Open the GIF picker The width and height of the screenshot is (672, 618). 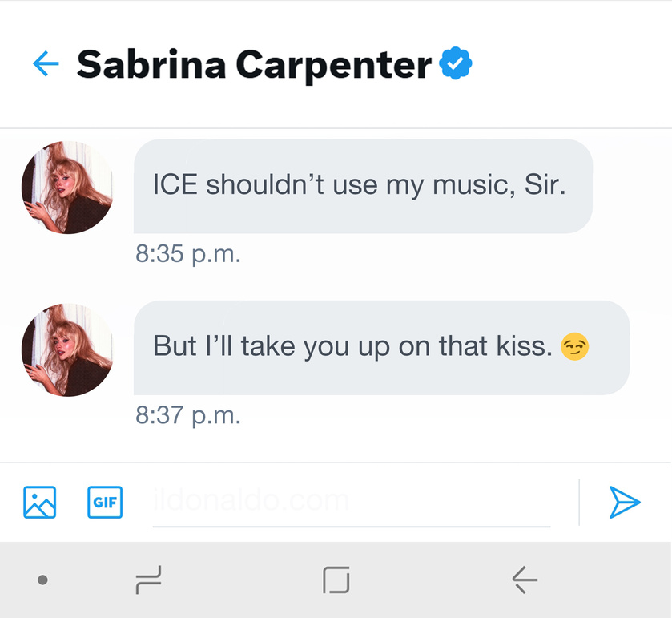[105, 503]
